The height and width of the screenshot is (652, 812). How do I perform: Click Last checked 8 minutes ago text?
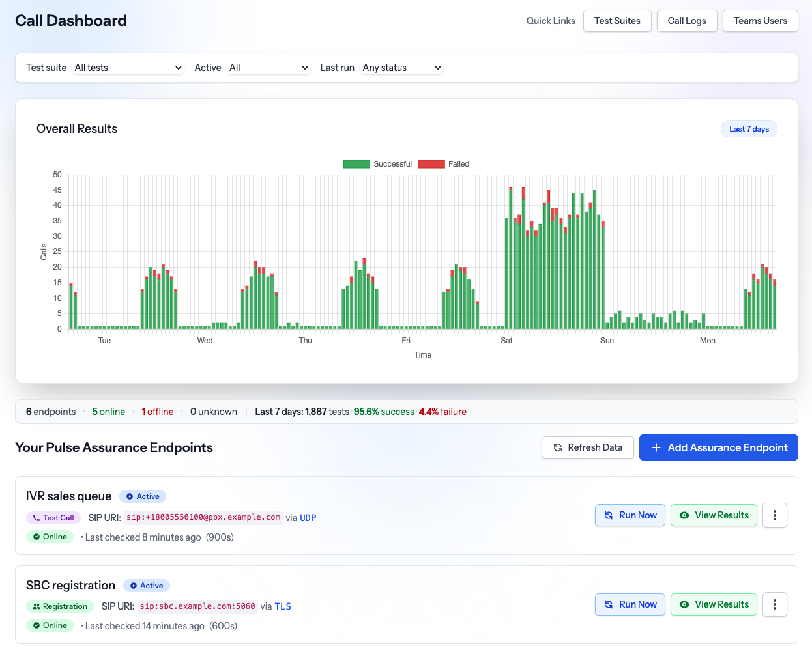tap(143, 537)
